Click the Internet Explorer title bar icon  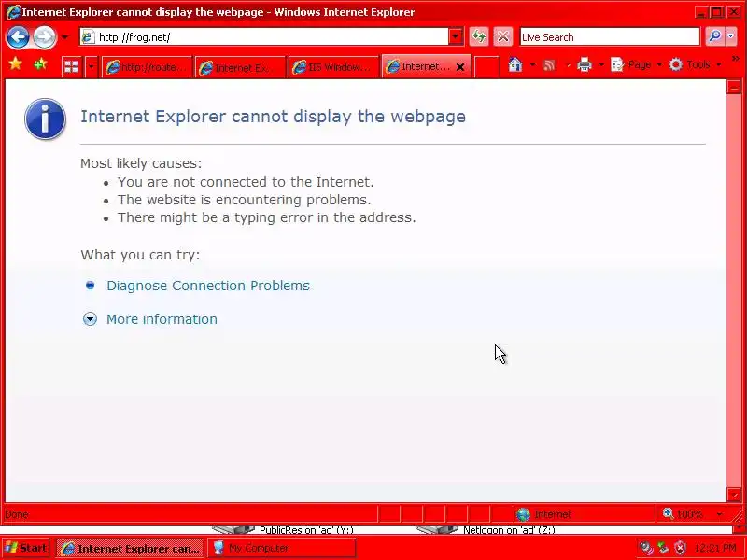(x=13, y=12)
